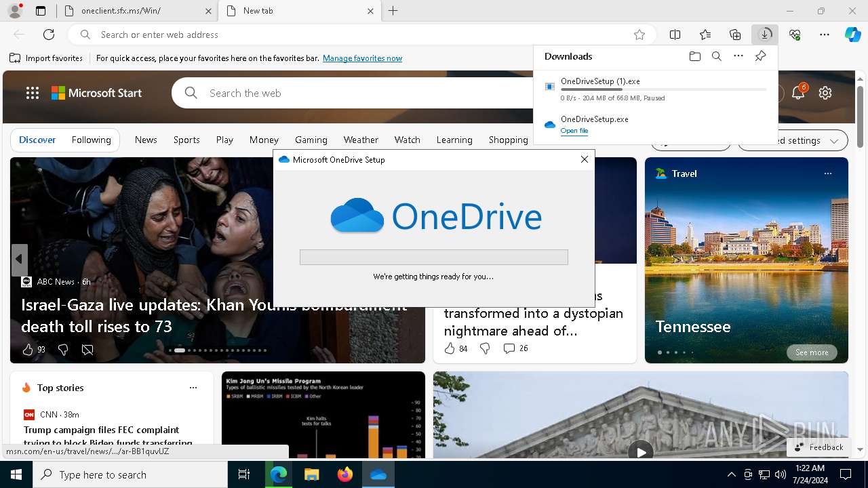The height and width of the screenshot is (488, 868).
Task: Refresh the page
Action: tap(49, 35)
